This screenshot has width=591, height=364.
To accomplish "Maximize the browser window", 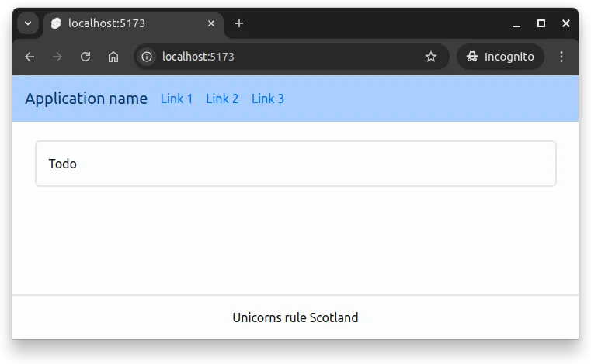I will 541,23.
